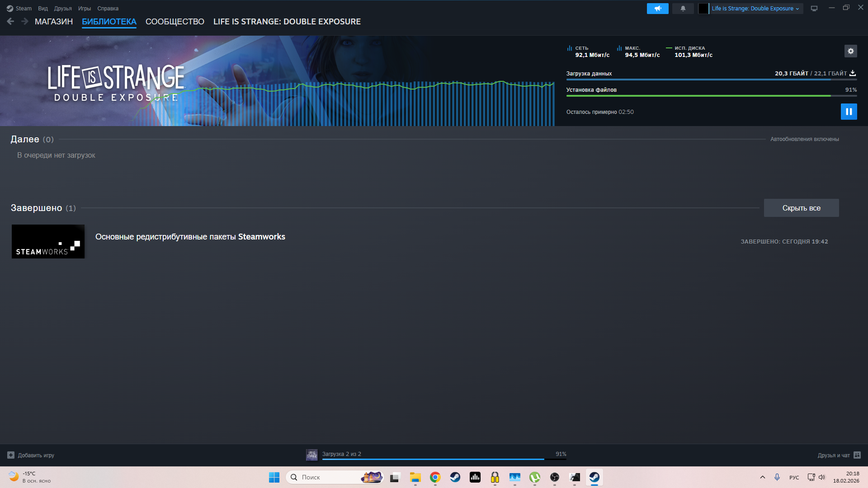
Task: Click the Скрыть все button
Action: pos(801,208)
